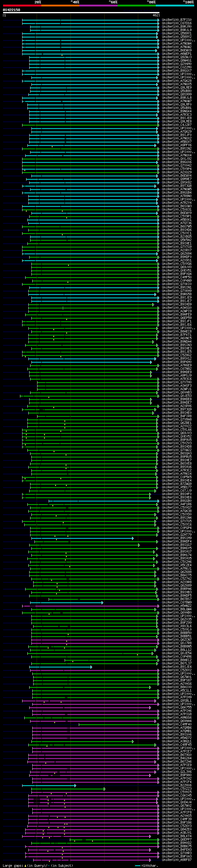Select the UniRef100_C4MF45 label
197x868 pixels.
177,745
